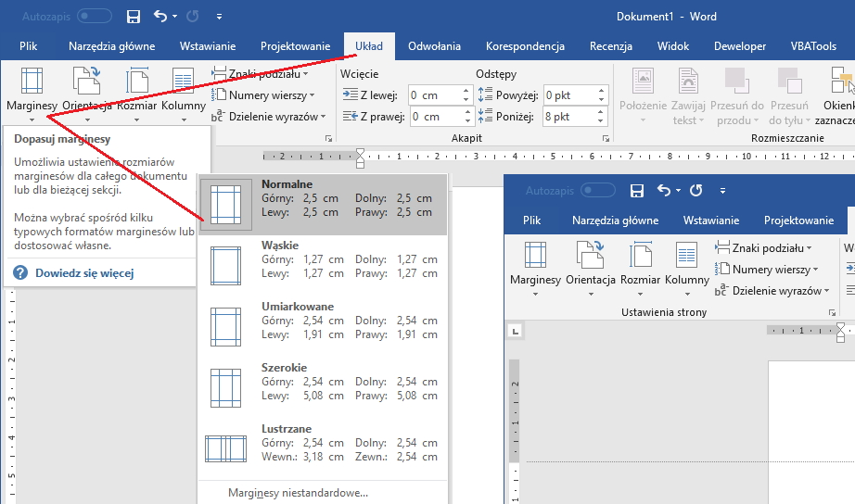Select Umiarkowane margins preset

pos(324,327)
